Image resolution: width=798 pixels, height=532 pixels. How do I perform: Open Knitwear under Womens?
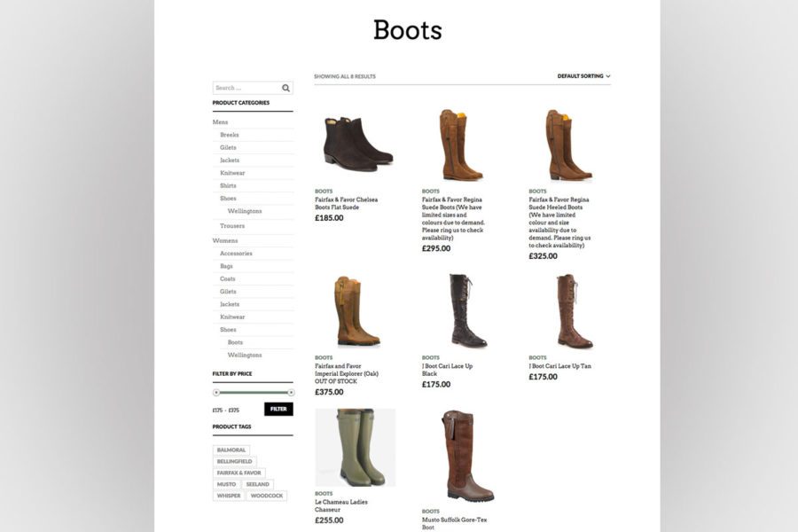(232, 317)
